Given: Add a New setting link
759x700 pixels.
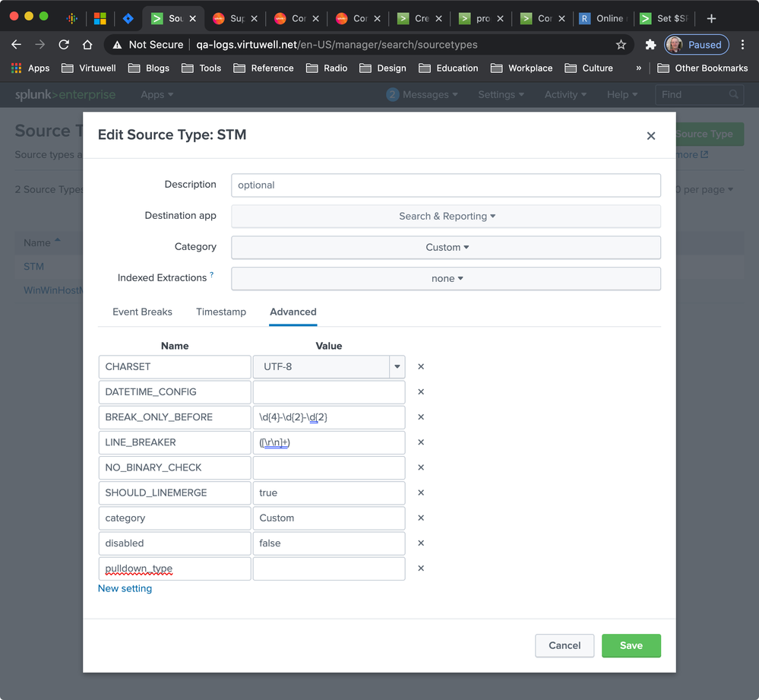Looking at the screenshot, I should pyautogui.click(x=125, y=588).
